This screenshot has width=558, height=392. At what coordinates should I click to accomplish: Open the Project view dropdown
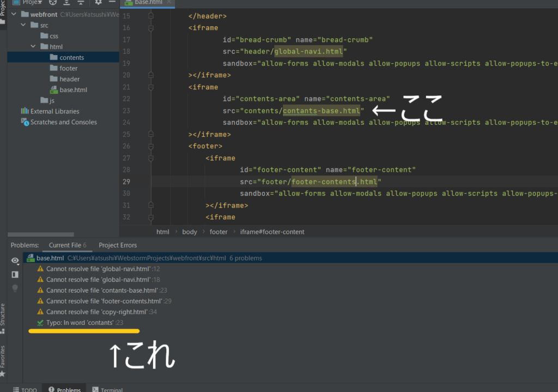[x=28, y=3]
